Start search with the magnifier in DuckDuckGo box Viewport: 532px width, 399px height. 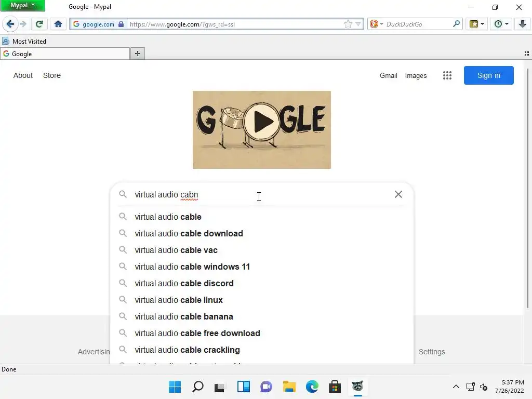[x=456, y=24]
